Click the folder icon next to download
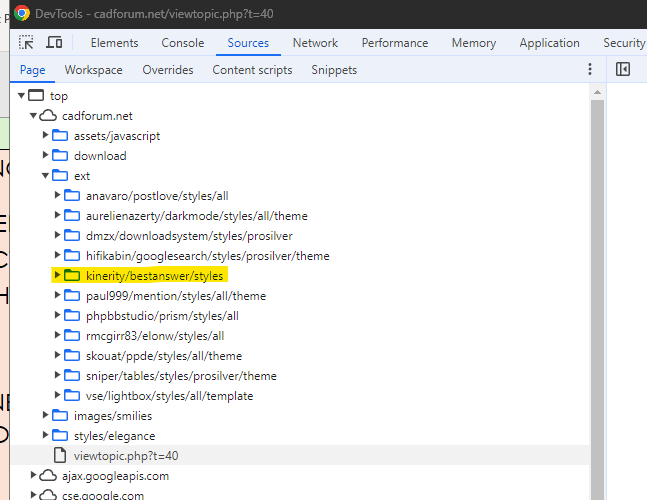 point(60,156)
